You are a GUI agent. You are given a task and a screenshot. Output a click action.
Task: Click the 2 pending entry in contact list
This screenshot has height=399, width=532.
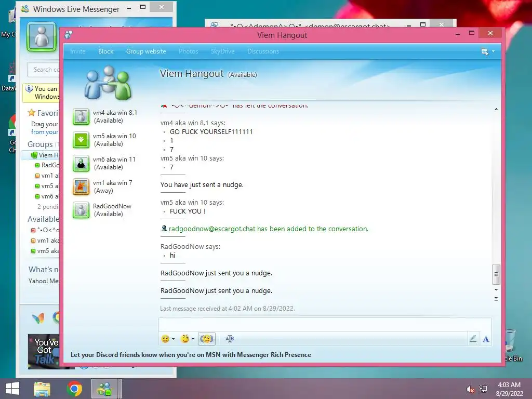point(48,207)
